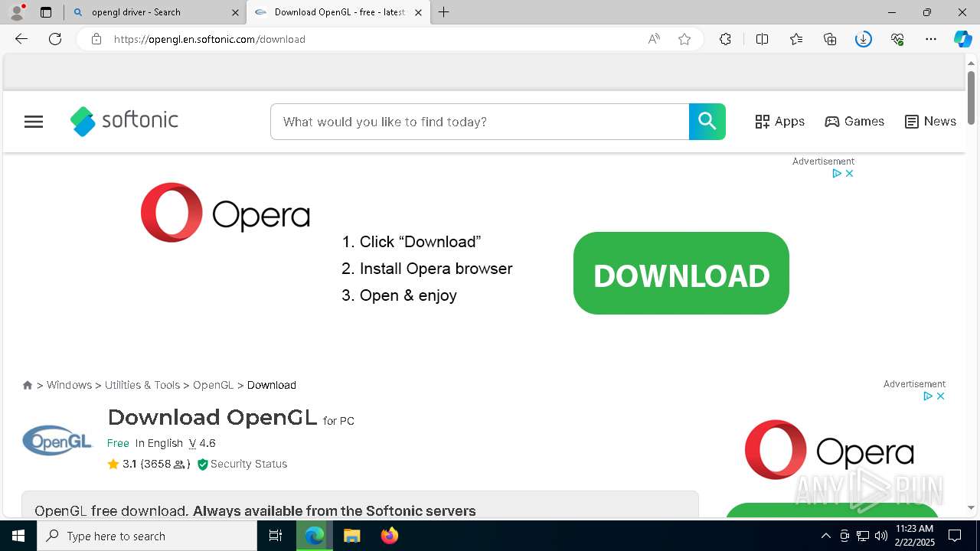Click the home icon in breadcrumb
Image resolution: width=980 pixels, height=551 pixels.
pos(28,385)
